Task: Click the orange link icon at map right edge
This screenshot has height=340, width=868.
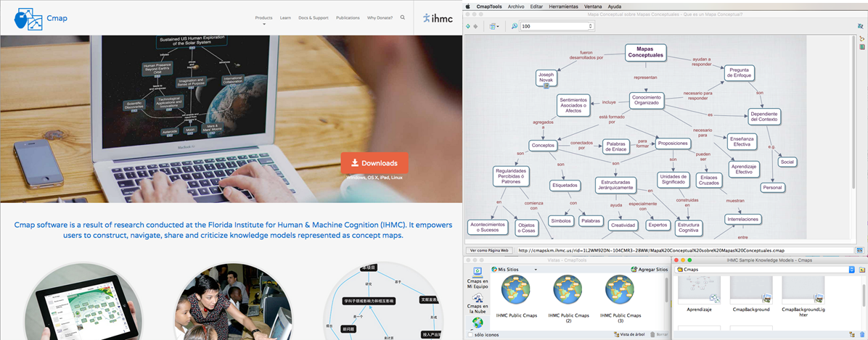Action: coord(862,38)
